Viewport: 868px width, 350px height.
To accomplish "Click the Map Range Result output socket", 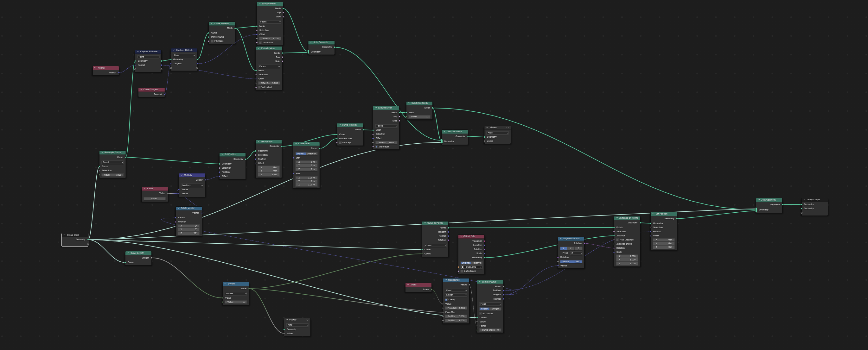I will click(469, 285).
